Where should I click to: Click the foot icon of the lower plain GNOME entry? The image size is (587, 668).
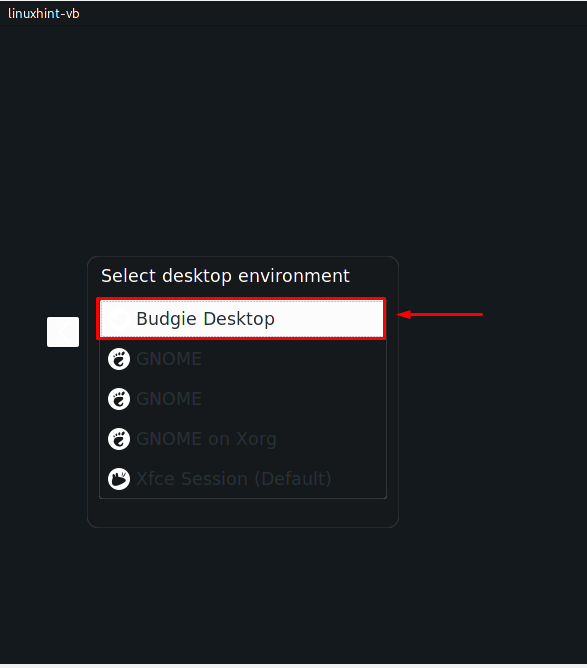[119, 399]
